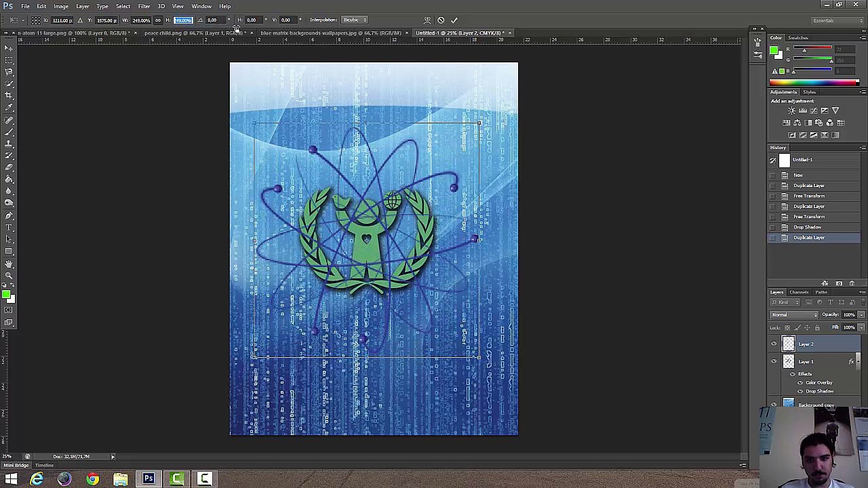Click the lock all icon in Layers panel
This screenshot has width=868, height=488.
[x=817, y=327]
